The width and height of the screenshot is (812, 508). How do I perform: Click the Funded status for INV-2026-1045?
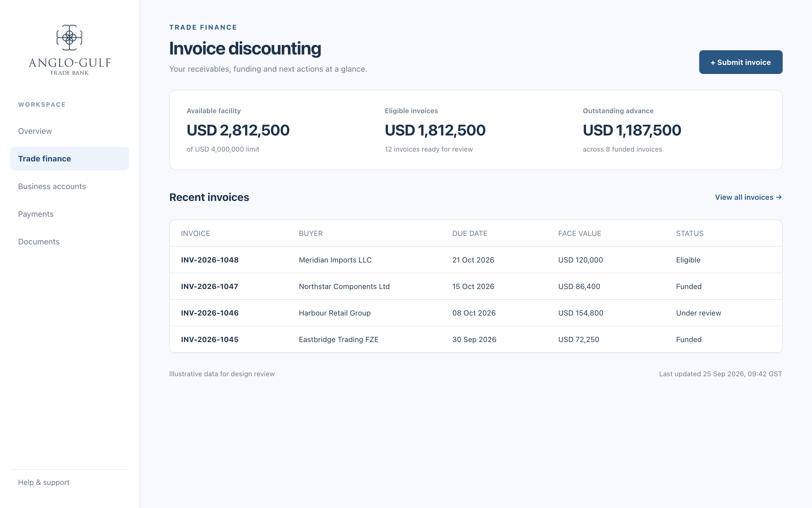point(689,339)
